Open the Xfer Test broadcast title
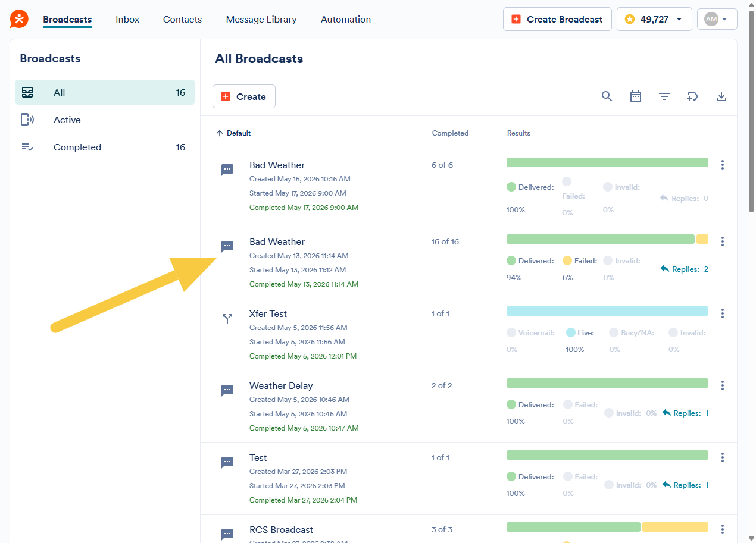756x543 pixels. pyautogui.click(x=268, y=313)
